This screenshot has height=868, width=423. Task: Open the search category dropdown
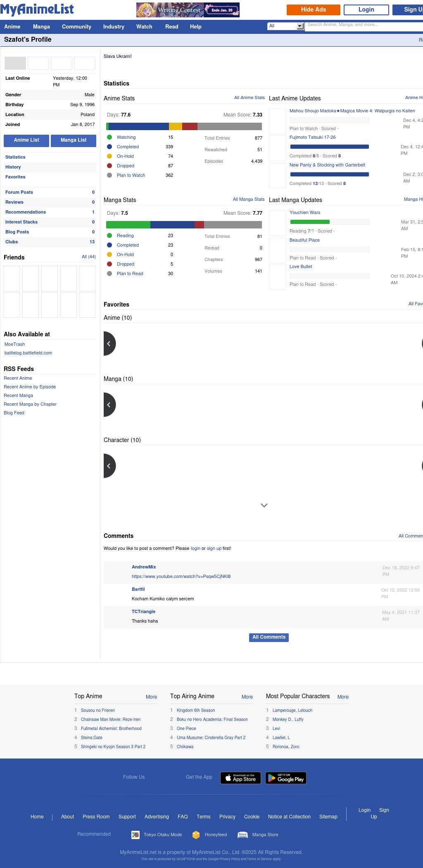tap(286, 26)
